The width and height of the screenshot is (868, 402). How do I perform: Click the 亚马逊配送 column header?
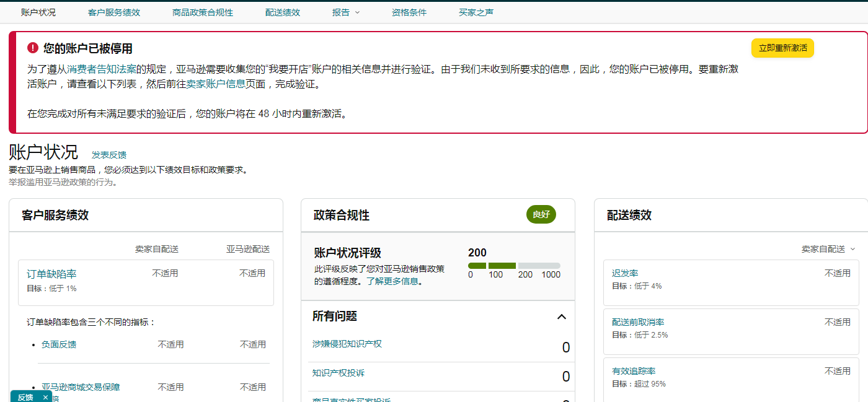tap(248, 249)
